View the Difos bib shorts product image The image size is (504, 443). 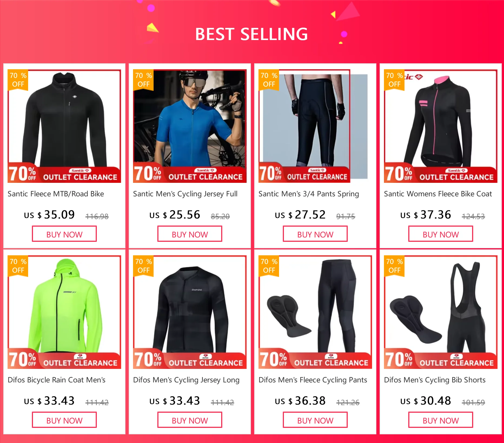[x=441, y=312]
